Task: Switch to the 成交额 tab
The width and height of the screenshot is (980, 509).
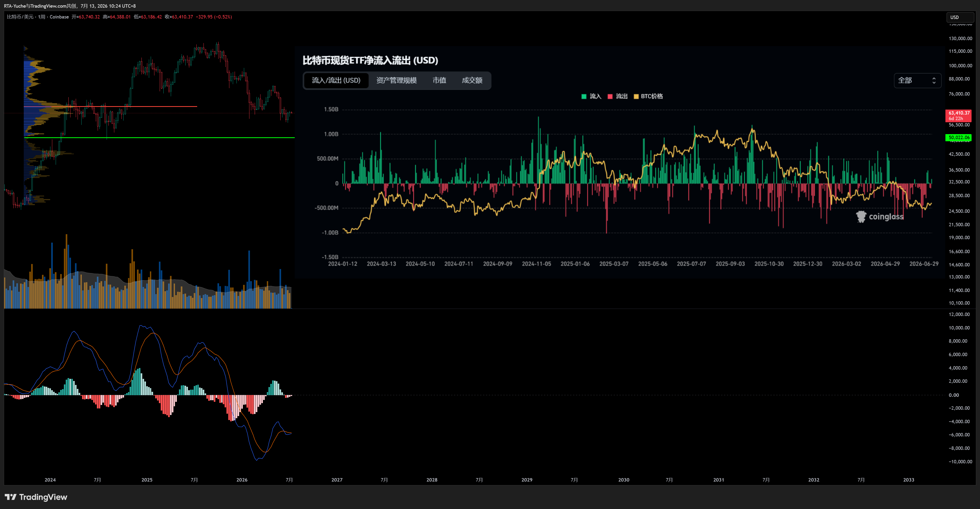Action: tap(472, 80)
